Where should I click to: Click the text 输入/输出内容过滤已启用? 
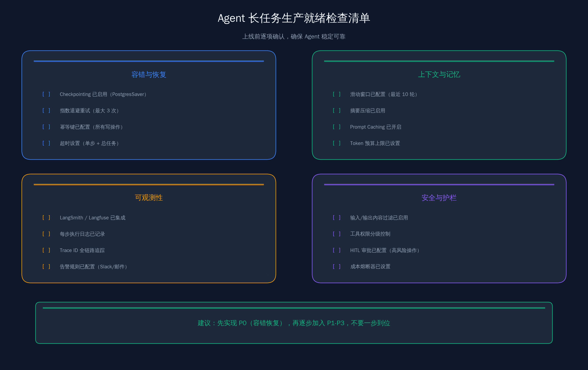(379, 218)
